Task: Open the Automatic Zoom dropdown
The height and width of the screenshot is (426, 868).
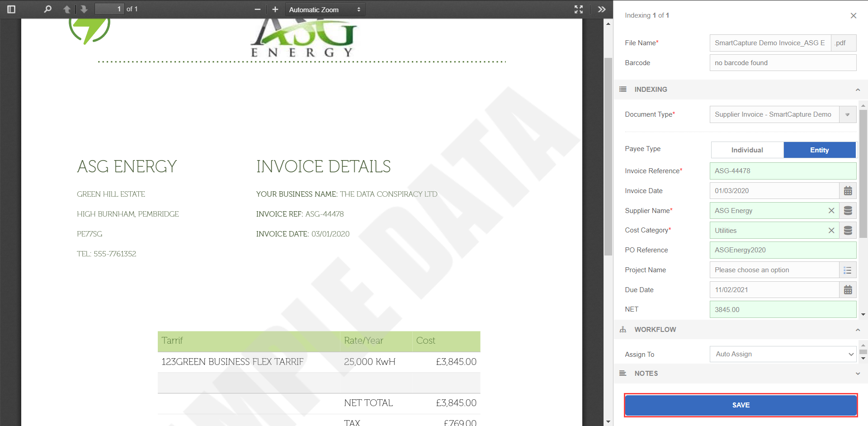Action: coord(325,9)
